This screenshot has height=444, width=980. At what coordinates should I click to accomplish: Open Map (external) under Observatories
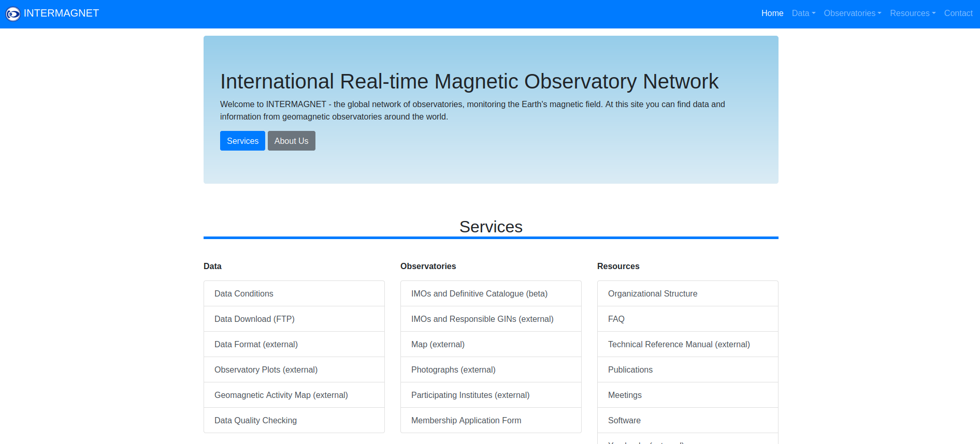click(x=491, y=344)
